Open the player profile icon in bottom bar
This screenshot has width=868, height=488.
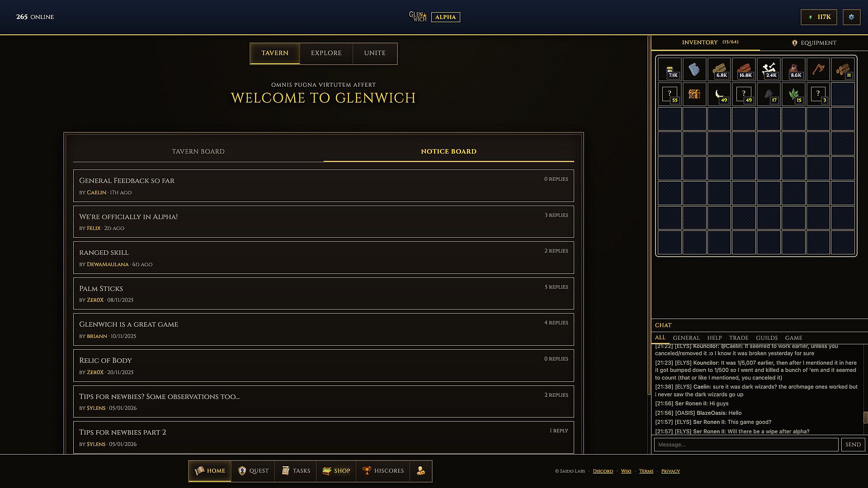[x=421, y=471]
